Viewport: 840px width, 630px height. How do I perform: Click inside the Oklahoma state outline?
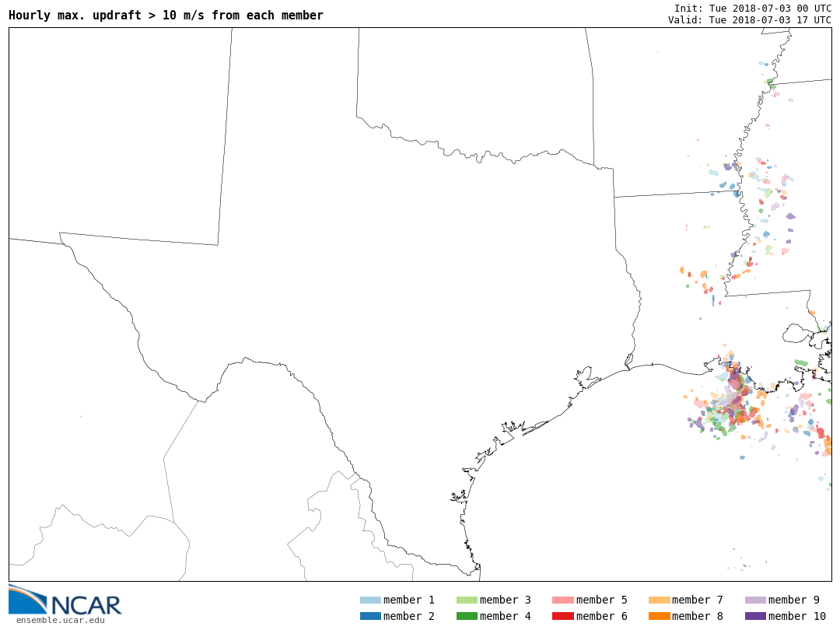point(467,93)
